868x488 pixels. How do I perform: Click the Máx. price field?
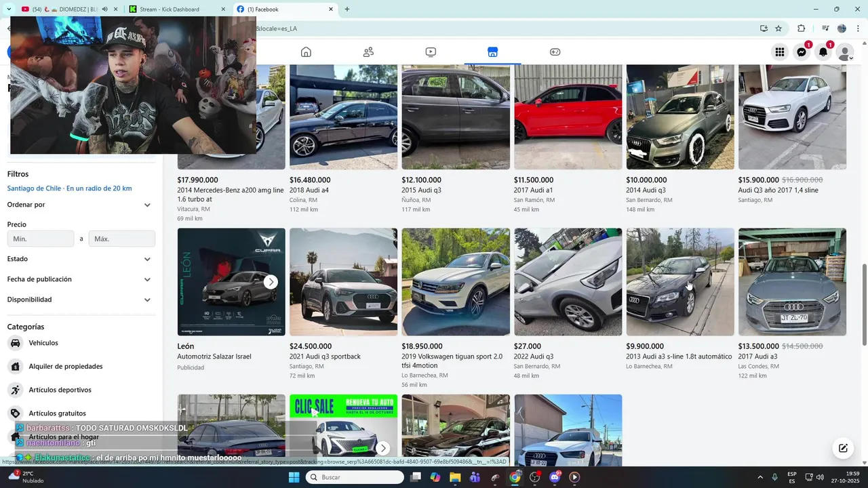122,239
